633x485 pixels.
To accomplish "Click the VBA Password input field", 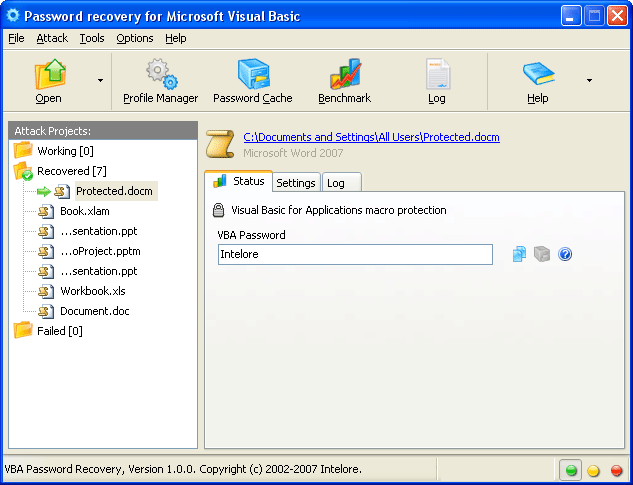I will [x=355, y=255].
